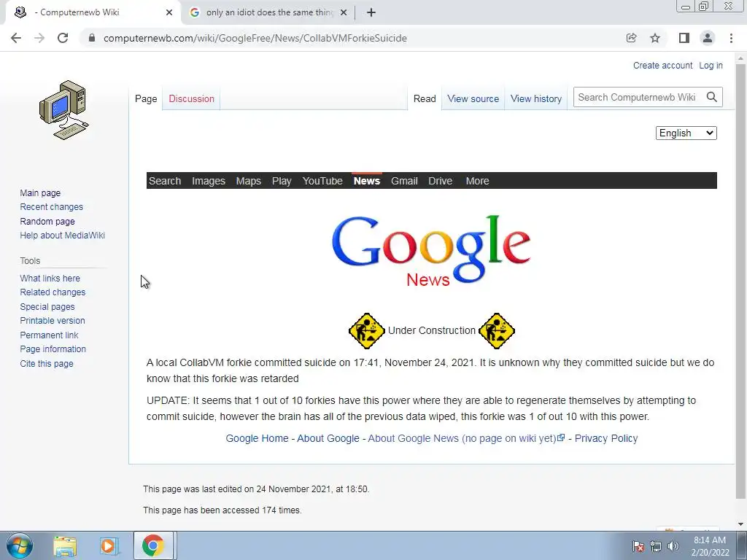Bookmark this page with the star icon
The width and height of the screenshot is (747, 560).
655,38
